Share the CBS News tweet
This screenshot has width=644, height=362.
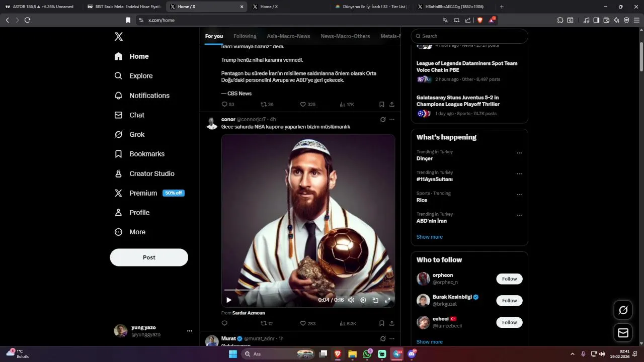[x=392, y=105]
